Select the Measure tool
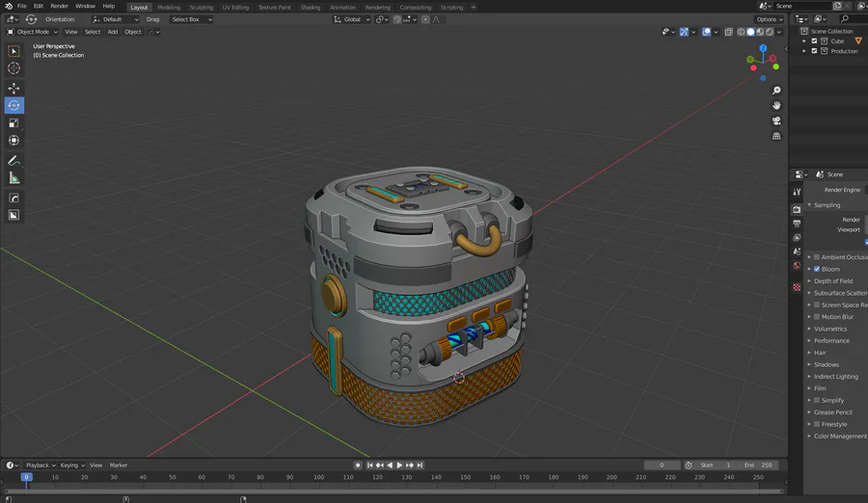The height and width of the screenshot is (503, 868). coord(14,178)
